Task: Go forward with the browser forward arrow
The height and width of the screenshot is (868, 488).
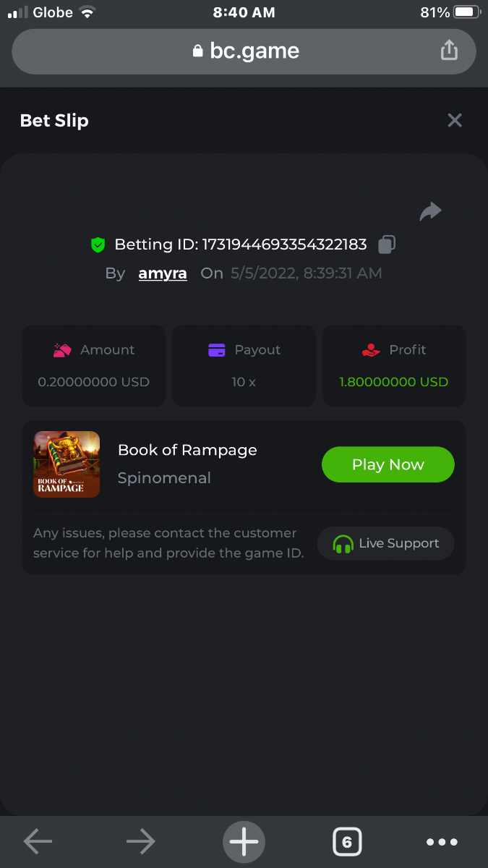Action: (140, 841)
